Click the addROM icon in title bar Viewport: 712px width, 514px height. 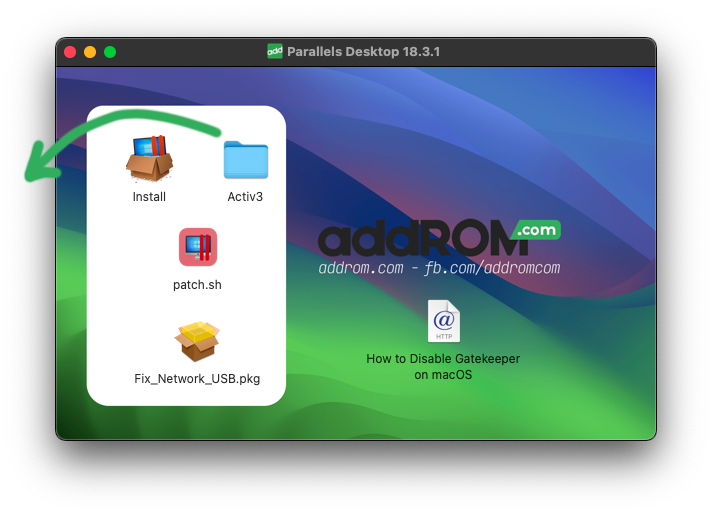tap(275, 51)
